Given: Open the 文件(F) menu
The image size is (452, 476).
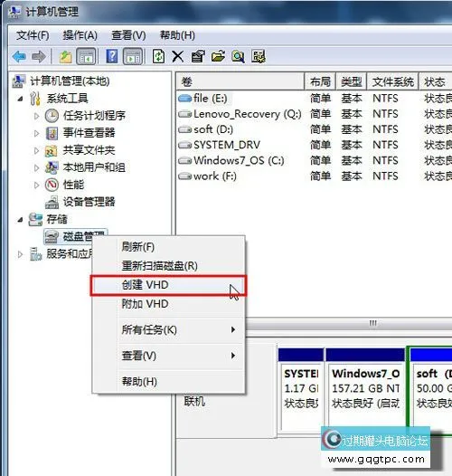Looking at the screenshot, I should pos(33,35).
